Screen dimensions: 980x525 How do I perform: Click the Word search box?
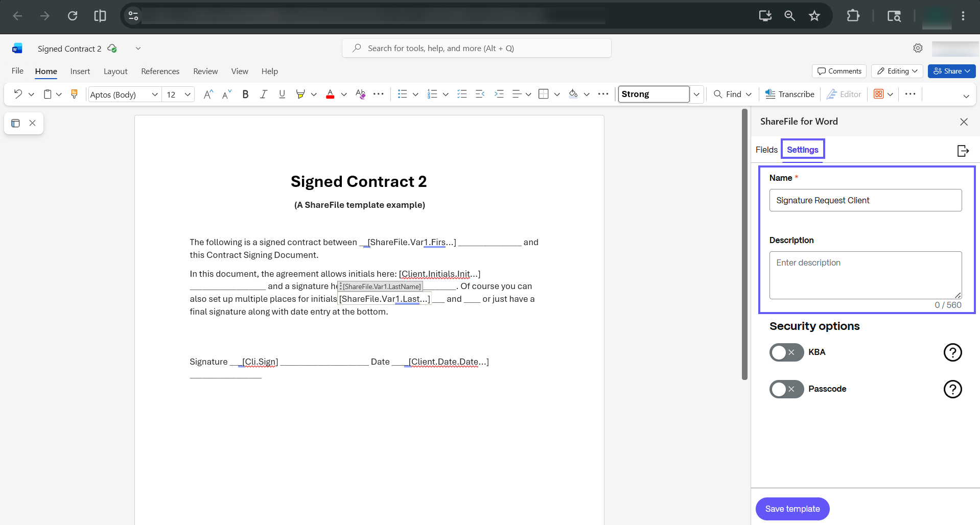(x=477, y=48)
